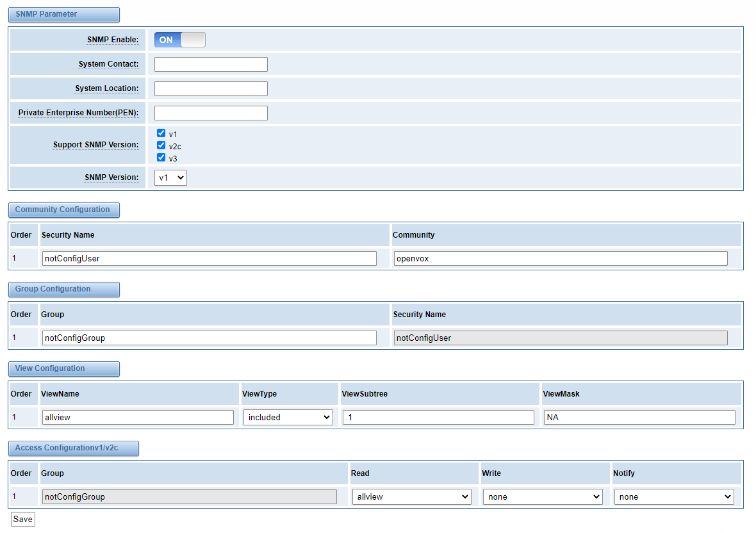Click the Community Configuration section header
This screenshot has height=533, width=756.
(63, 209)
